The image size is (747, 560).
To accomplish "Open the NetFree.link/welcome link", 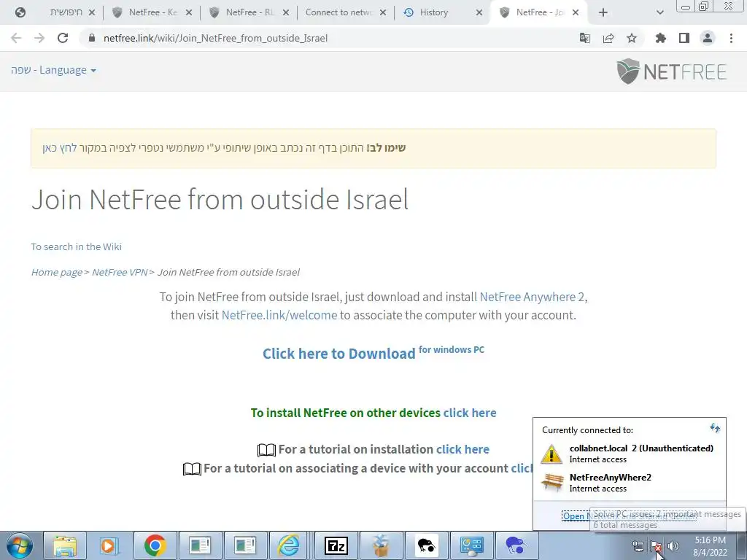I will coord(279,315).
